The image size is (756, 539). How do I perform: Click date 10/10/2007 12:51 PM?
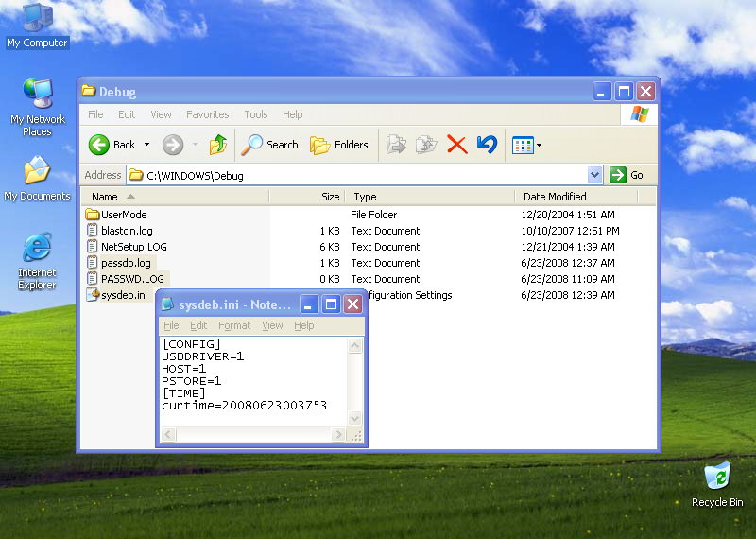(x=571, y=231)
